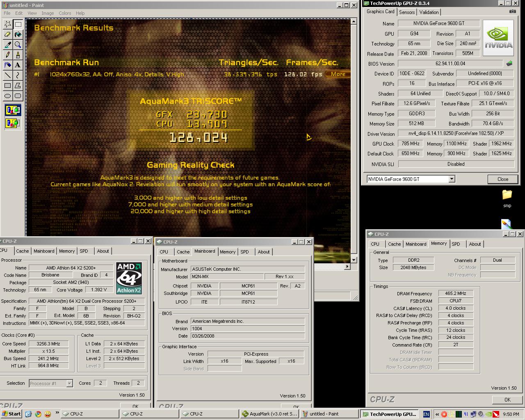525x420 pixels.
Task: Select the Line tool in Paint
Action: 7,75
